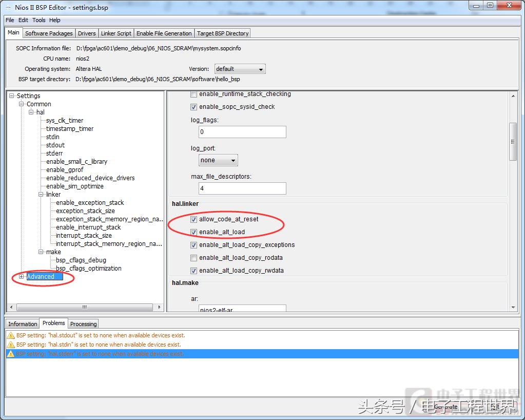
Task: Switch to the Linker Script tab
Action: point(116,33)
